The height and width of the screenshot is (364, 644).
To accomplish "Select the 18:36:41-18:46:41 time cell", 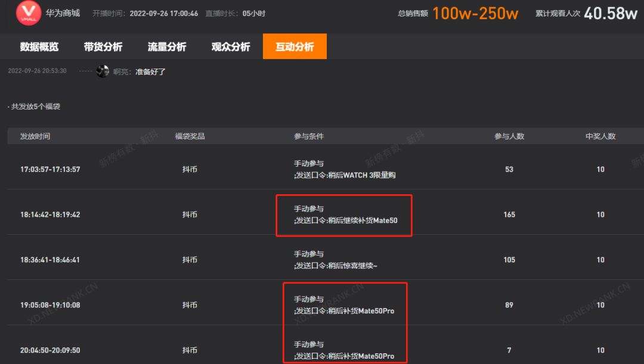I will coord(50,260).
